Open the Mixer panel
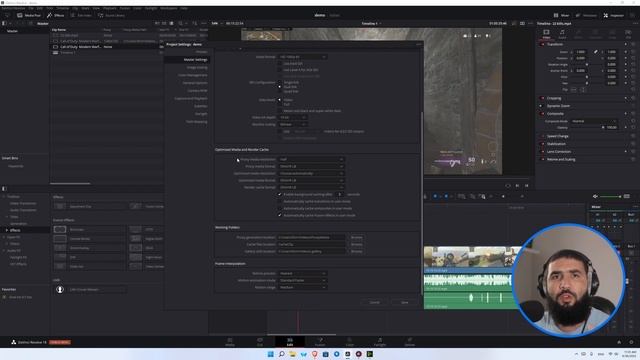The height and width of the screenshot is (360, 640). tap(561, 15)
